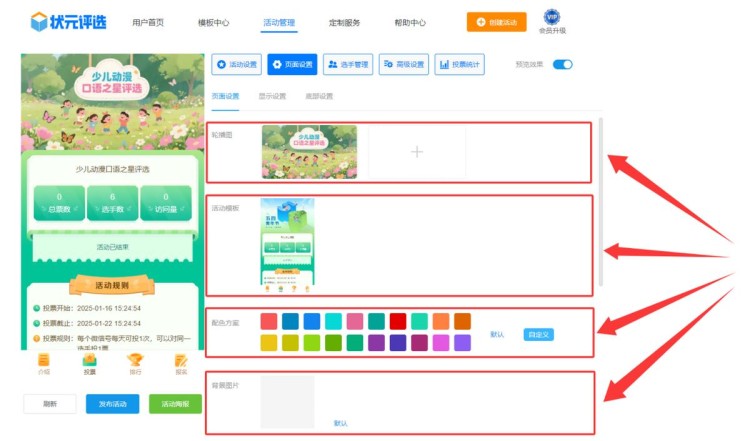750x441 pixels.
Task: Add a carousel image via plus box
Action: tap(417, 152)
